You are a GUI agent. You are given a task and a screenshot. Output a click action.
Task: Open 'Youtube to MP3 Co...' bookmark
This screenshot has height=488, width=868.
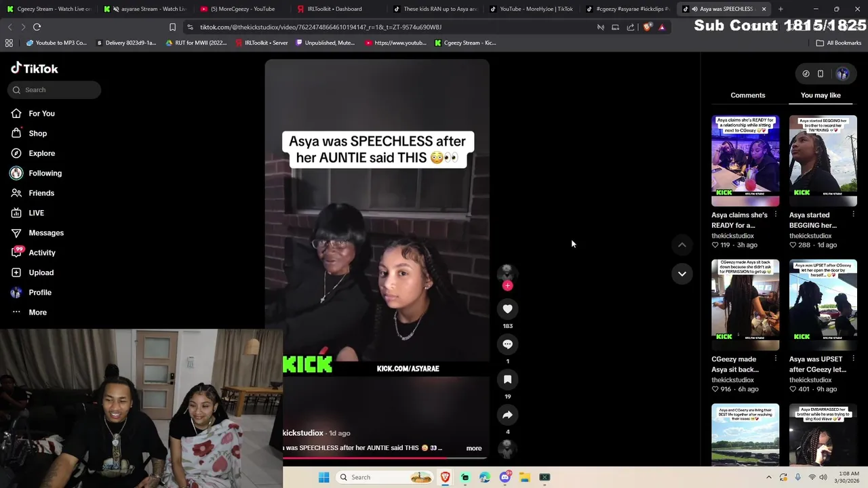click(56, 43)
